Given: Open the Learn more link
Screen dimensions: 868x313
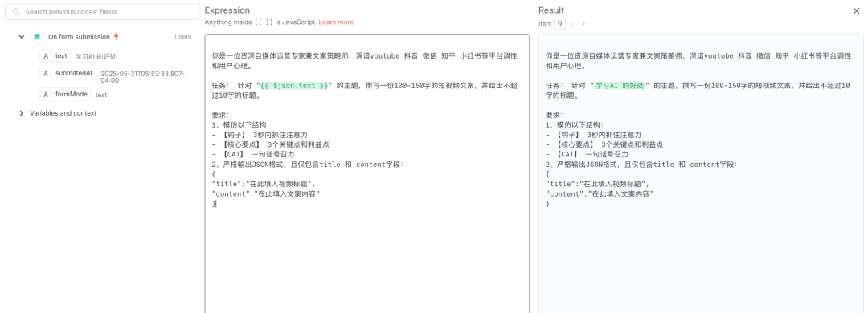Looking at the screenshot, I should pos(336,22).
